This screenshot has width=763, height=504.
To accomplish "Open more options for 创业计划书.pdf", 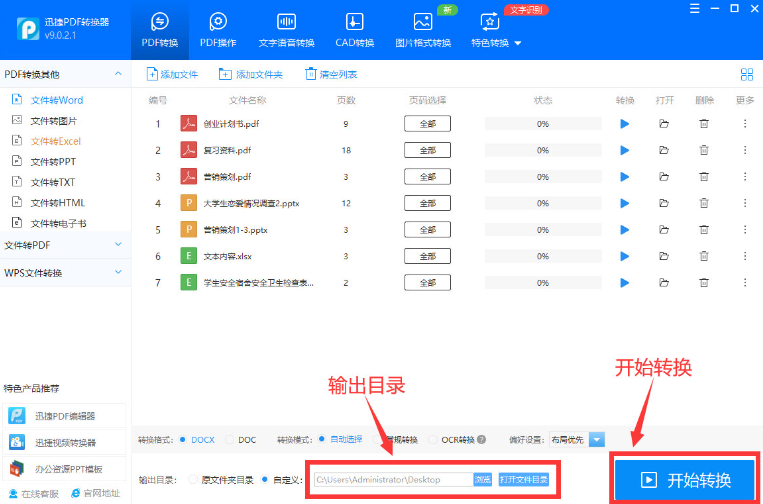I will (745, 124).
